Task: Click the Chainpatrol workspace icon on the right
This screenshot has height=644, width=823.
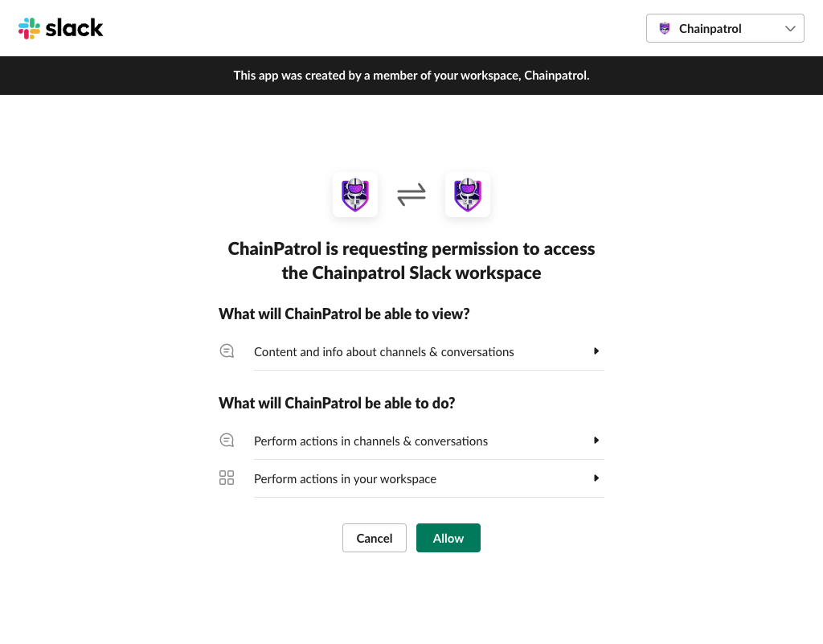Action: point(467,194)
